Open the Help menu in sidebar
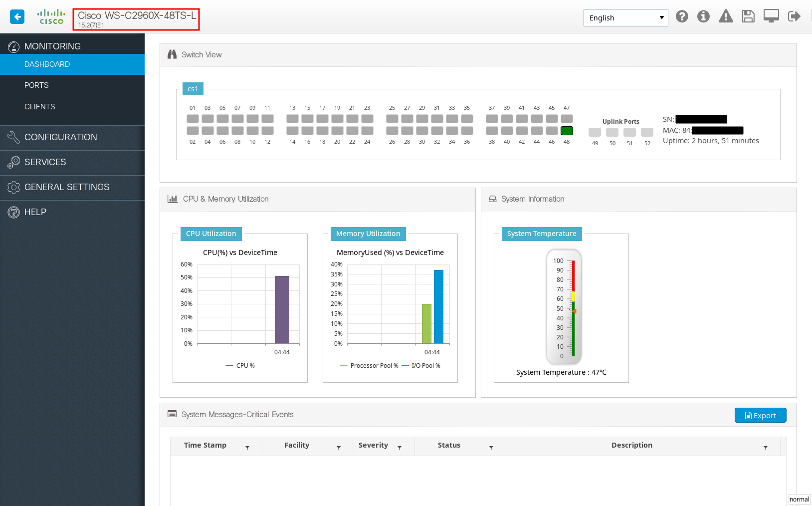812x506 pixels. pos(72,212)
